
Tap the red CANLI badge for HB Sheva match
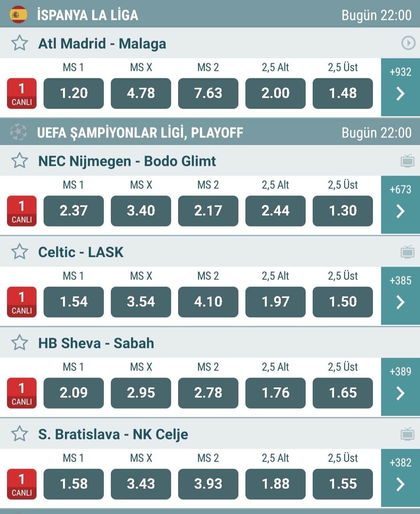click(22, 393)
